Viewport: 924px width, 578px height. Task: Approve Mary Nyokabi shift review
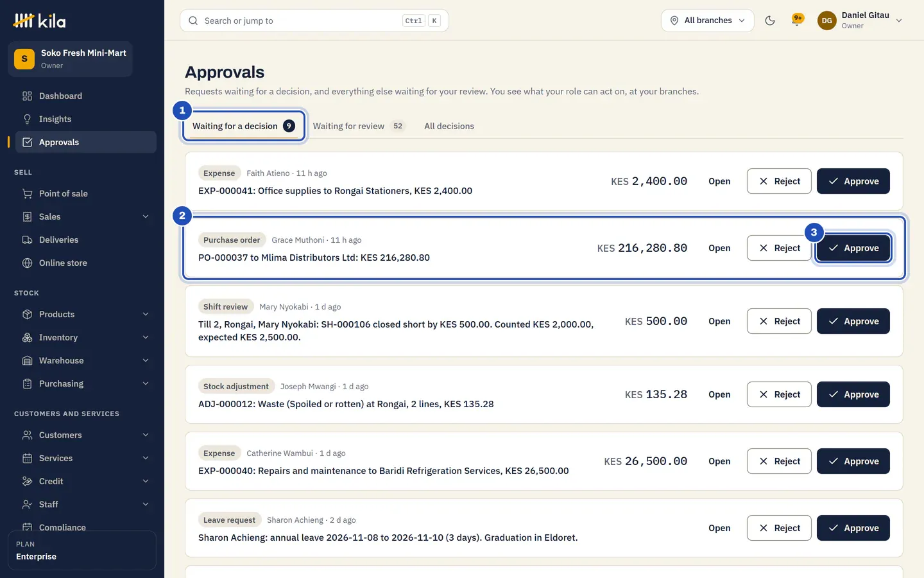[853, 321]
